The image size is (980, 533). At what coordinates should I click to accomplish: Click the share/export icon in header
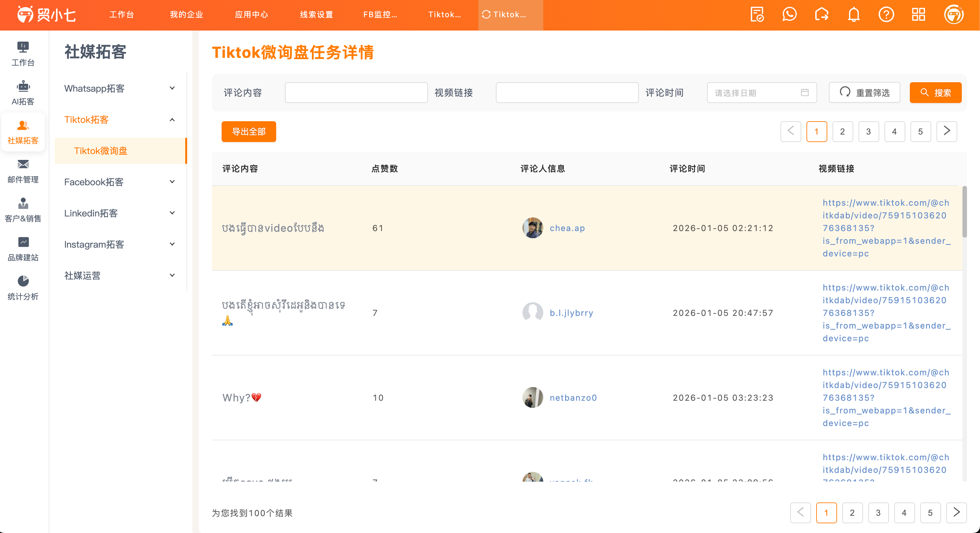(x=821, y=15)
